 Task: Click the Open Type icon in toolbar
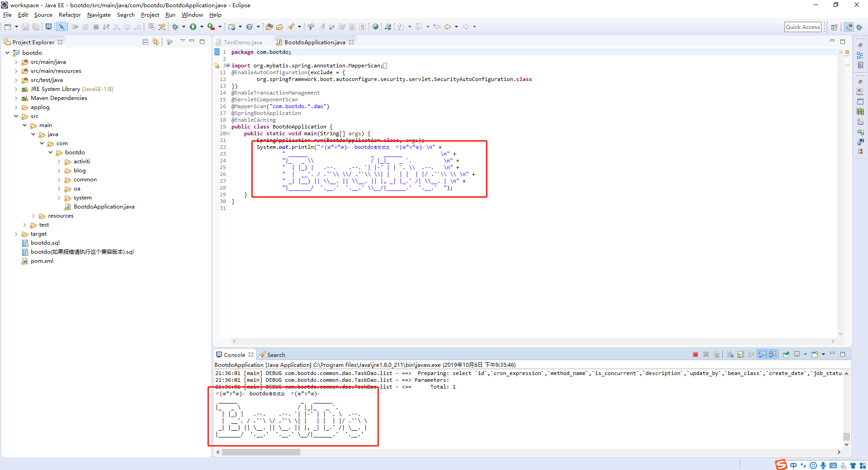[x=269, y=27]
